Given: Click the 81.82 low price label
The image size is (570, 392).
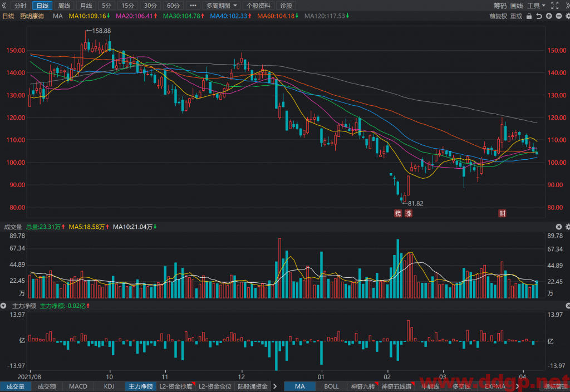Looking at the screenshot, I should point(415,203).
